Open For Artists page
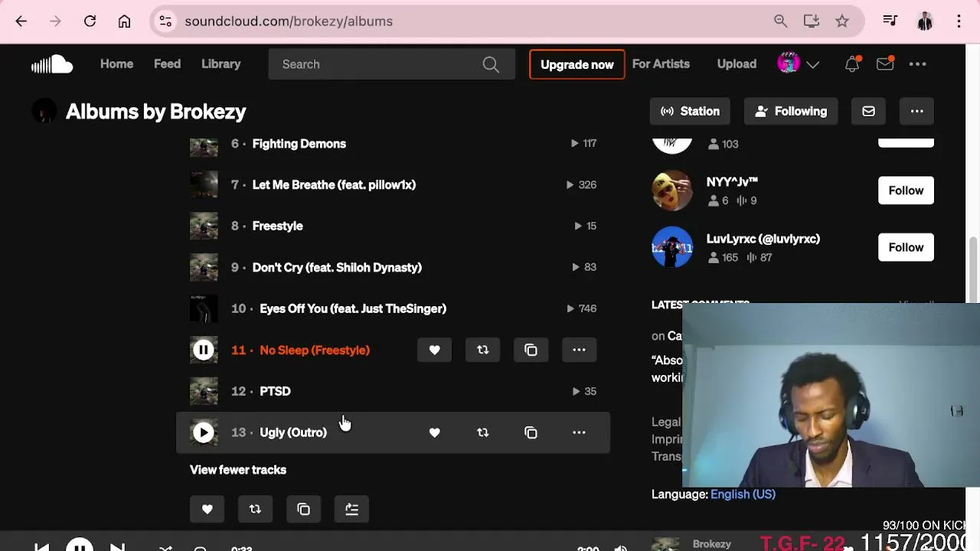980x551 pixels. click(x=661, y=64)
